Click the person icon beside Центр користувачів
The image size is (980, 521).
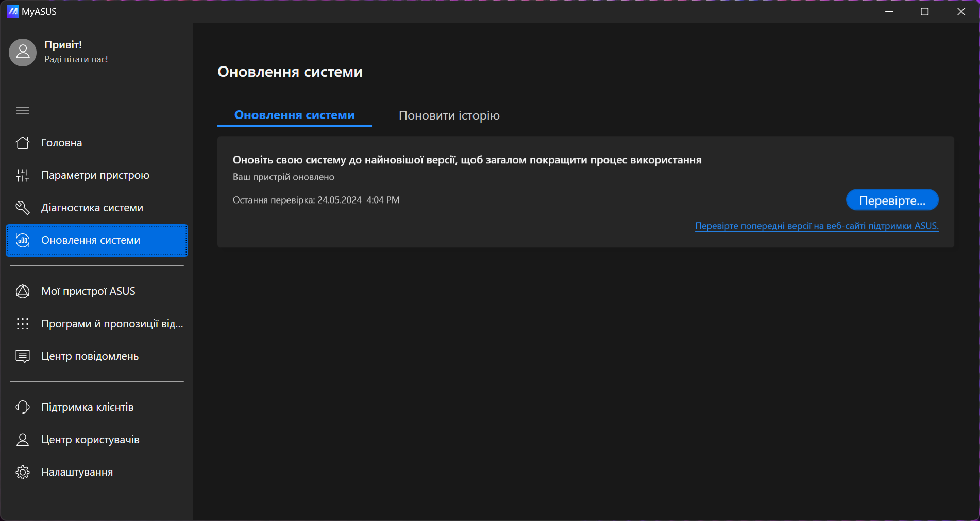(23, 440)
